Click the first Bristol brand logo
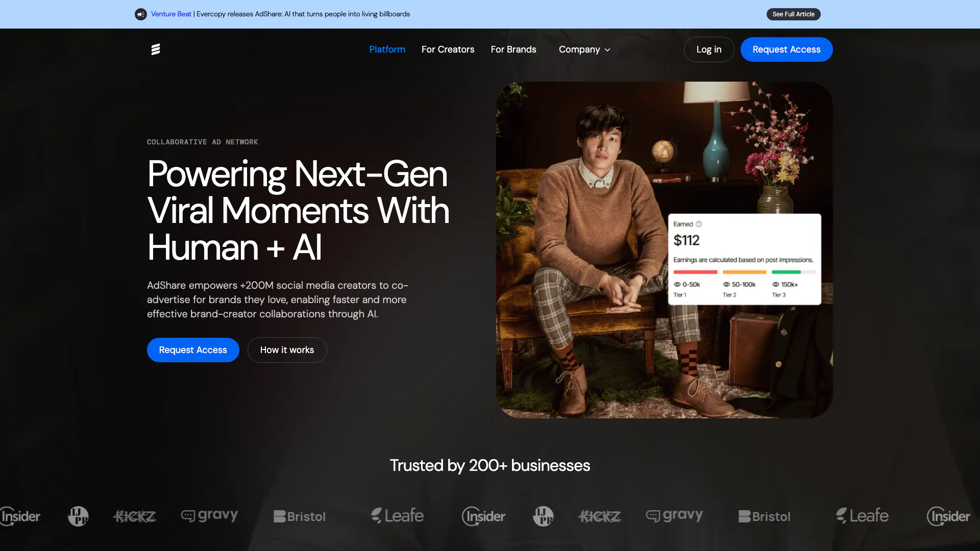 300,516
